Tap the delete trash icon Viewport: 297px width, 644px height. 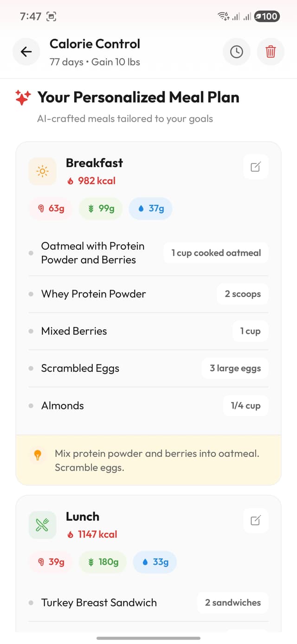[x=271, y=52]
